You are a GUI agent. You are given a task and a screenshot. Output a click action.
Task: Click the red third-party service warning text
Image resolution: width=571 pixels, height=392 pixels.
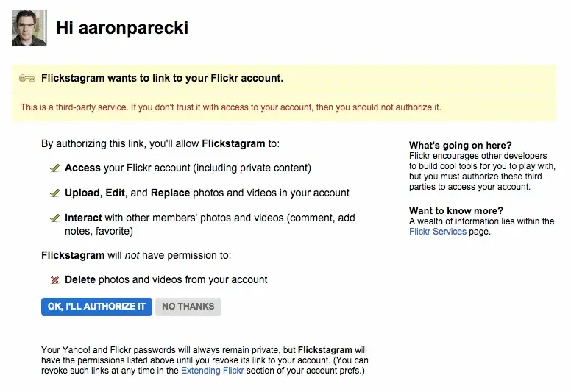tap(230, 107)
